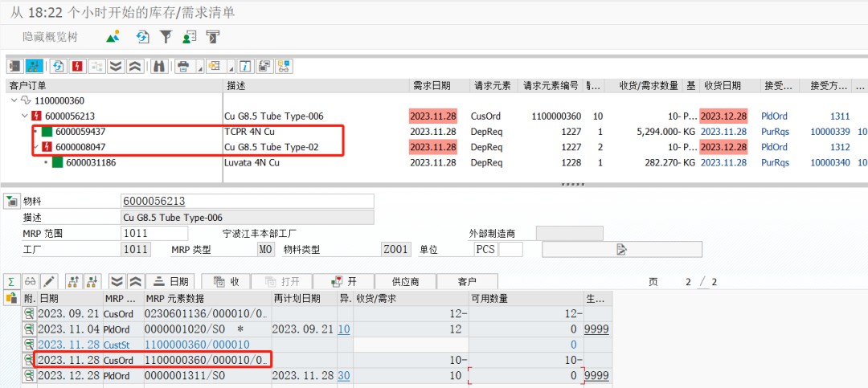Click the 日期 button

click(170, 281)
